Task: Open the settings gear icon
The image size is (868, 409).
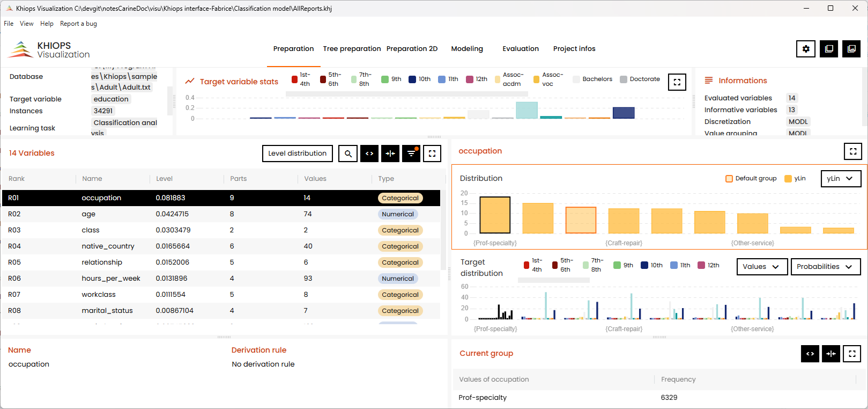Action: [806, 49]
